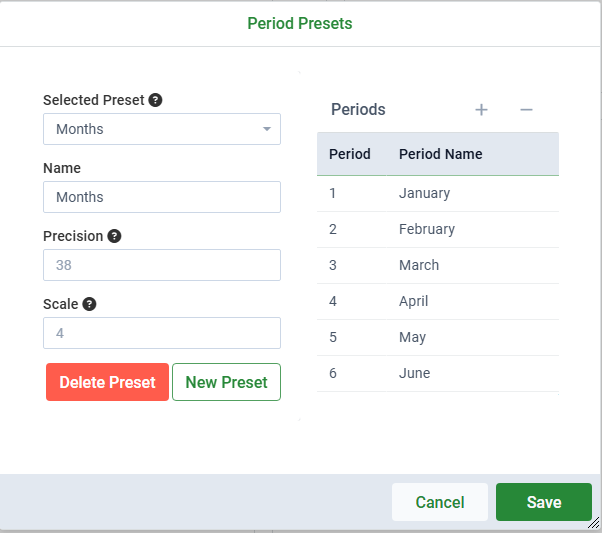Click the Period column header
Screen dimensions: 602x533
tap(352, 154)
